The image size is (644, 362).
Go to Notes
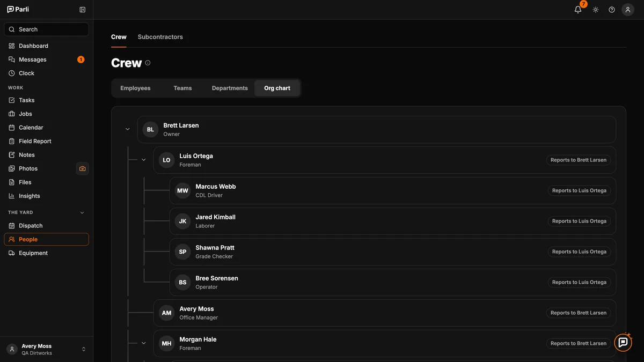[x=46, y=155]
